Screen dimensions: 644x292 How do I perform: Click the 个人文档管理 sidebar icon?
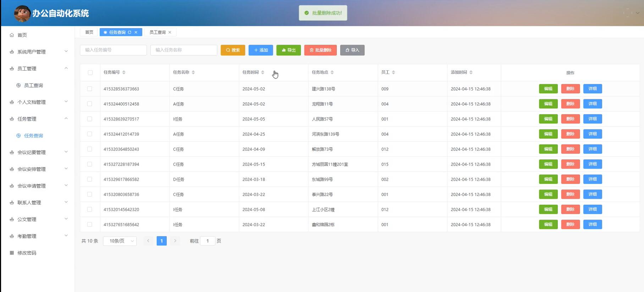pyautogui.click(x=12, y=102)
